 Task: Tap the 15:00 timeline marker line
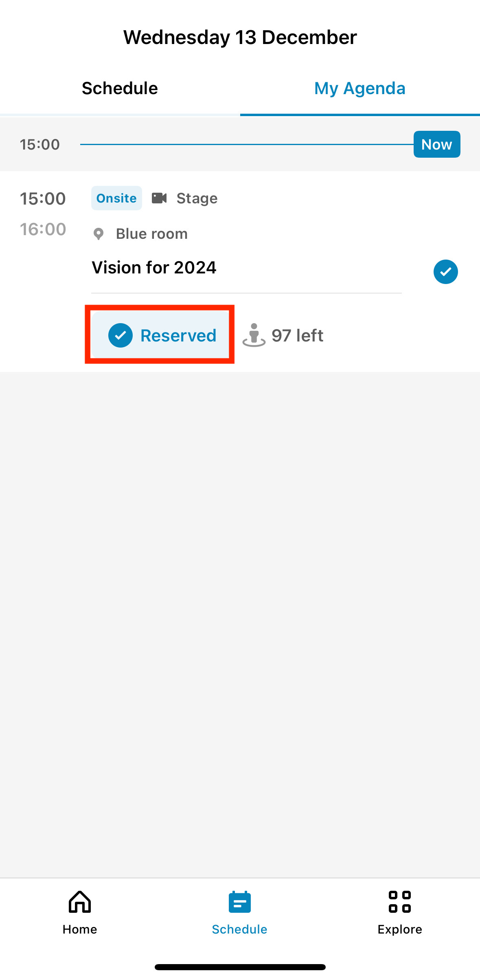point(247,144)
